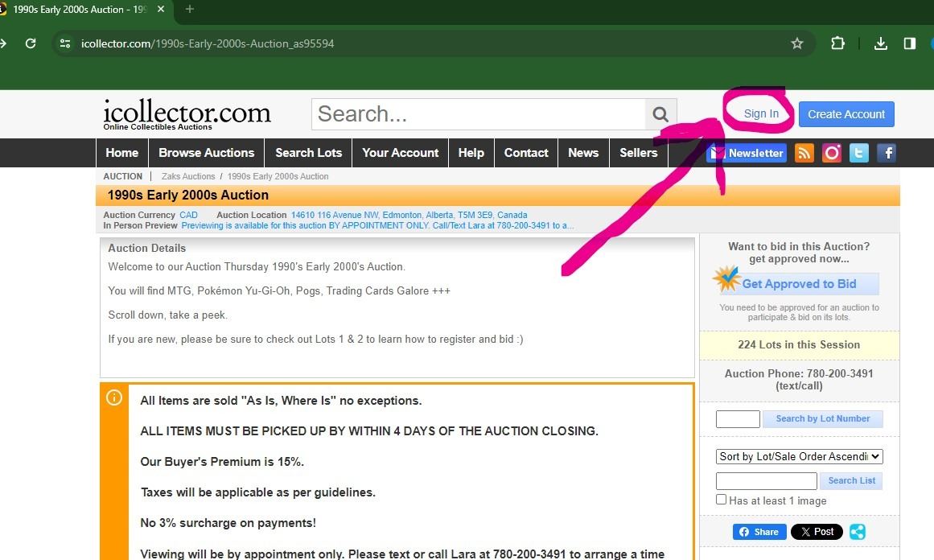Viewport: 934px width, 560px height.
Task: Click the main Search field
Action: coord(479,114)
